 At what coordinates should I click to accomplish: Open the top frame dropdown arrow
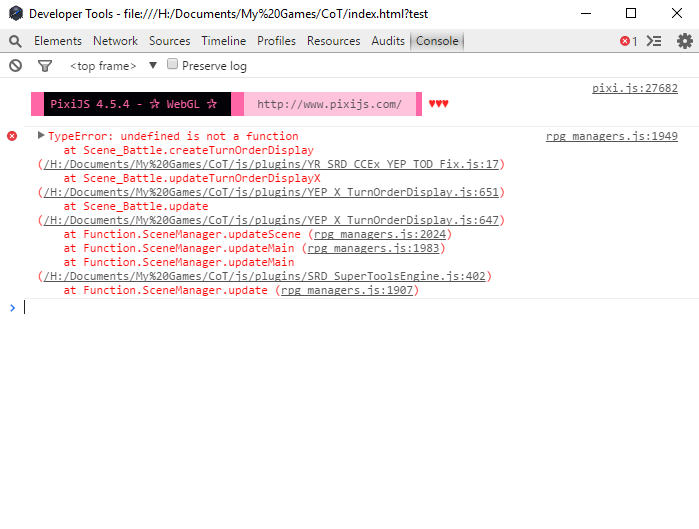153,66
